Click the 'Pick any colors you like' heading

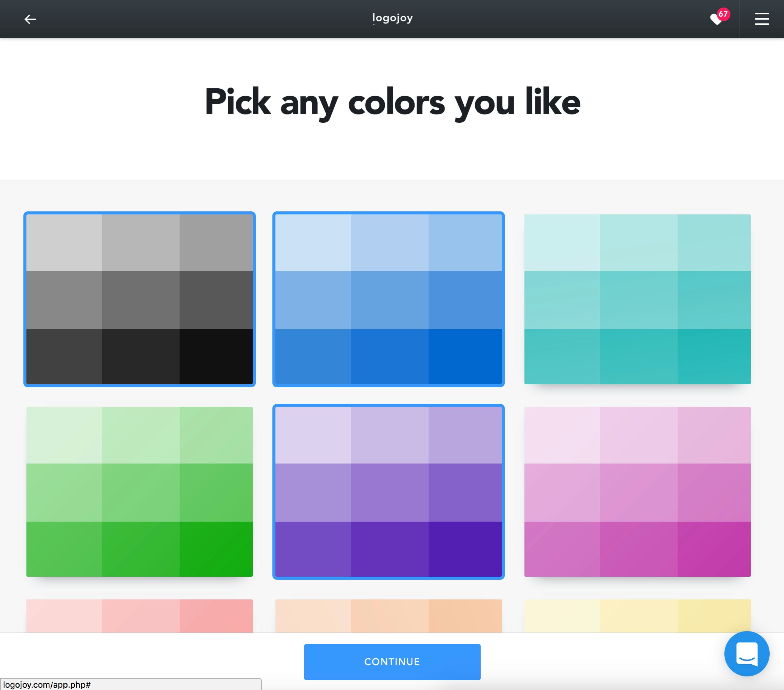[392, 102]
